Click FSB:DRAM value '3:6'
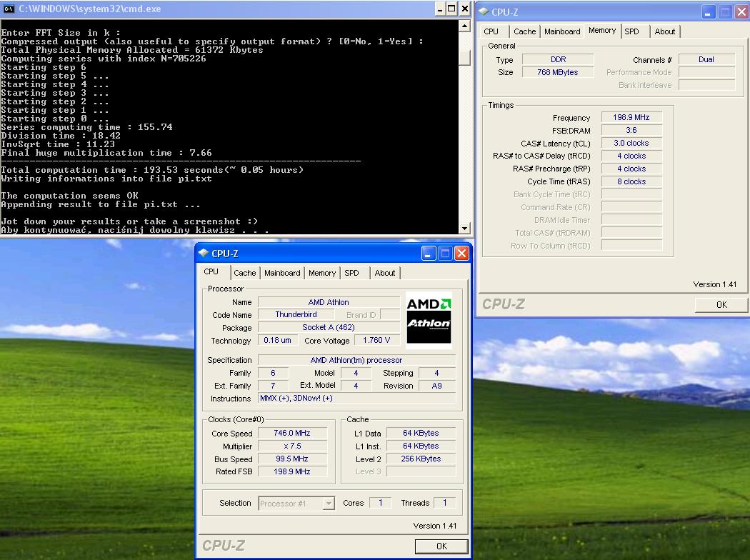The image size is (750, 560). (x=631, y=130)
